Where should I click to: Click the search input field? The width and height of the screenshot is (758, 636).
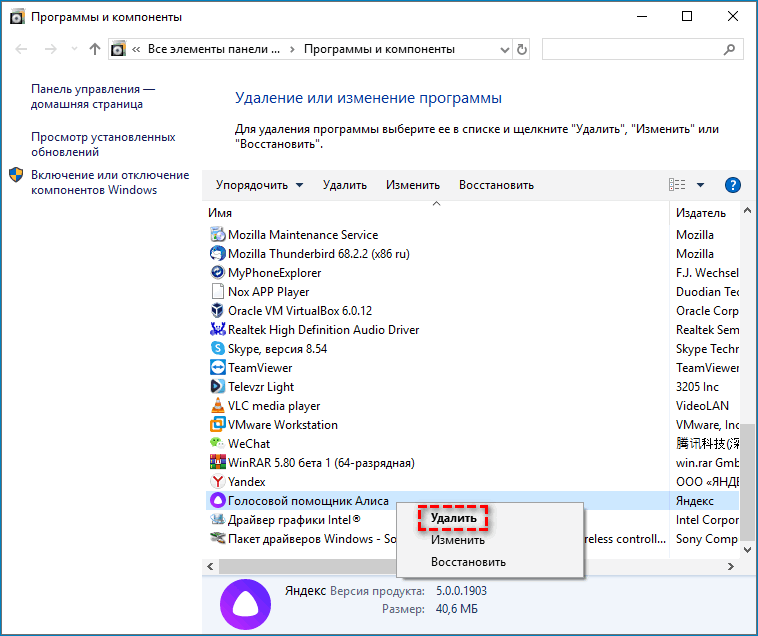639,49
